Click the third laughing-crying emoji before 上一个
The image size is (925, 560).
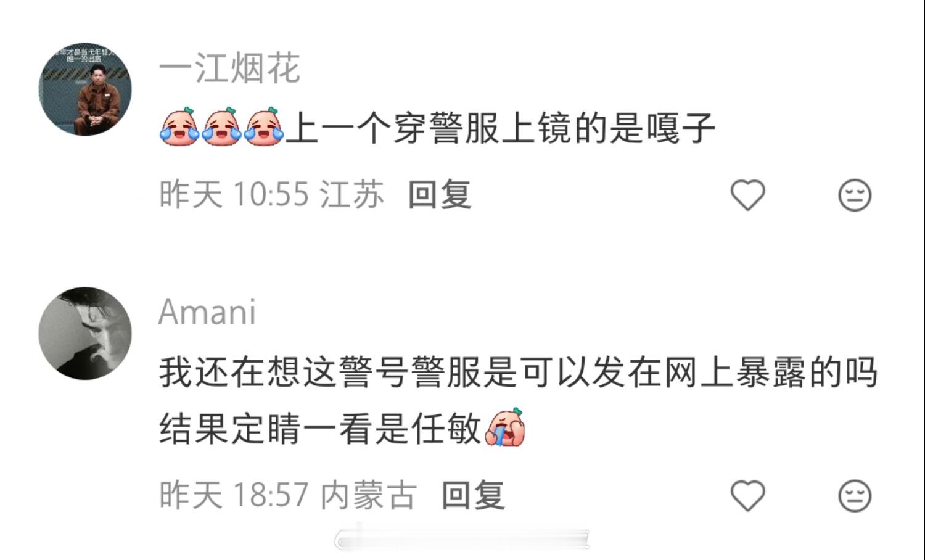click(263, 126)
